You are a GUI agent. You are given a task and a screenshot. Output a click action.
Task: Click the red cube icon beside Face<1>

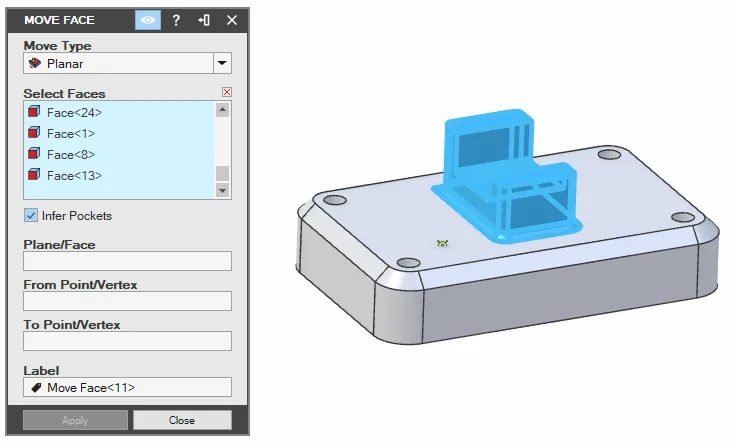34,133
